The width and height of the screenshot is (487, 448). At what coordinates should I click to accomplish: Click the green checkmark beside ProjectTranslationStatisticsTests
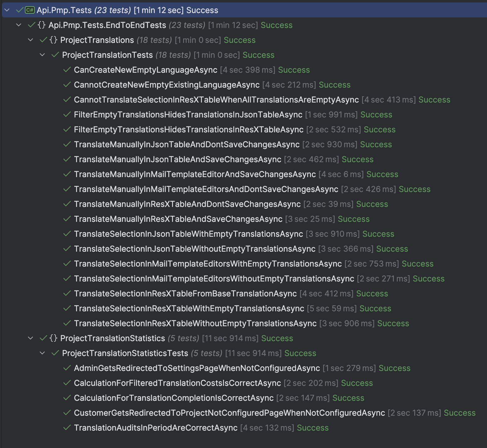coord(55,353)
